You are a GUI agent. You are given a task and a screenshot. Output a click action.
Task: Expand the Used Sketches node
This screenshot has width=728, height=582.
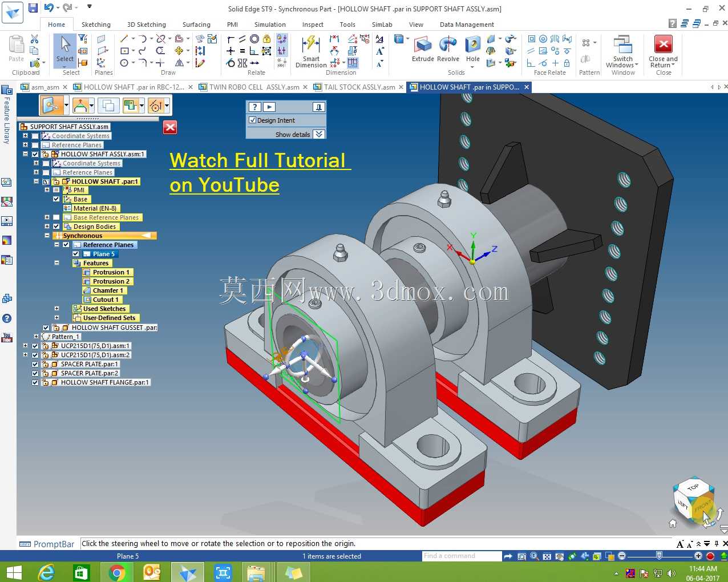pos(57,309)
